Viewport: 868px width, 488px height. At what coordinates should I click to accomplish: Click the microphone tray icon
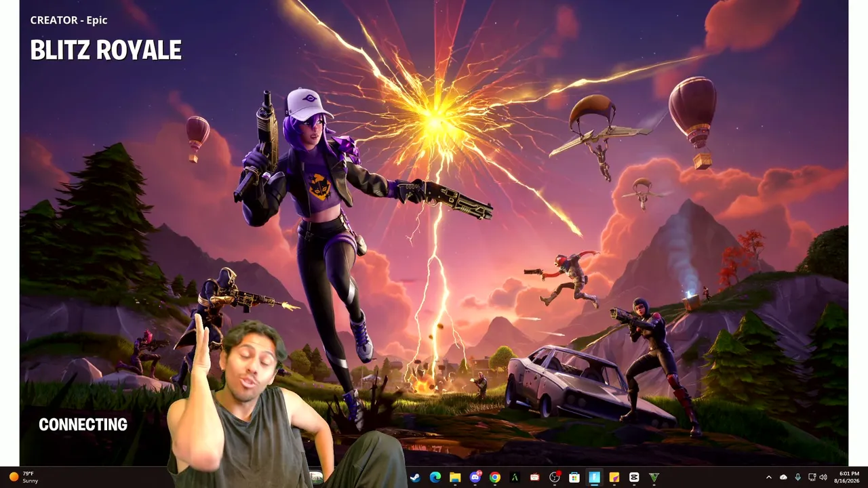[797, 478]
